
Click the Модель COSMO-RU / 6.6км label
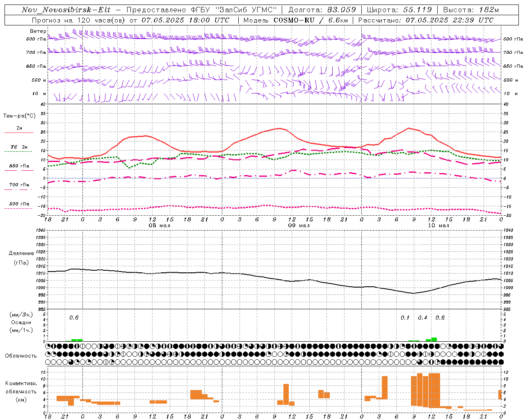coord(296,20)
